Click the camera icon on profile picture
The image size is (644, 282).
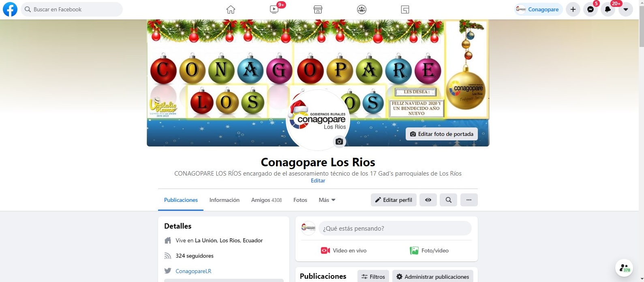tap(340, 142)
